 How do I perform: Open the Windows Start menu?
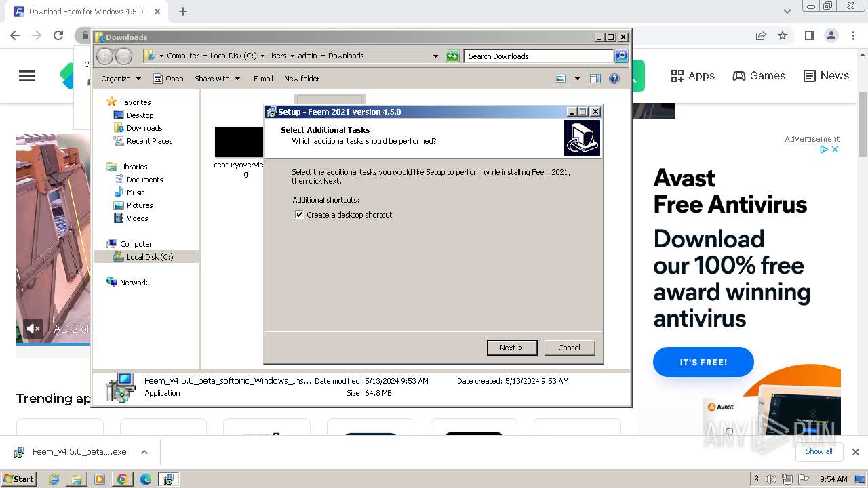[19, 479]
